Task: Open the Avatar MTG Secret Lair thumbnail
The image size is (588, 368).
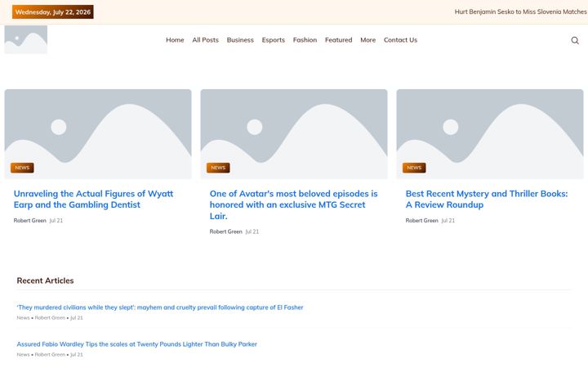Action: 294,134
